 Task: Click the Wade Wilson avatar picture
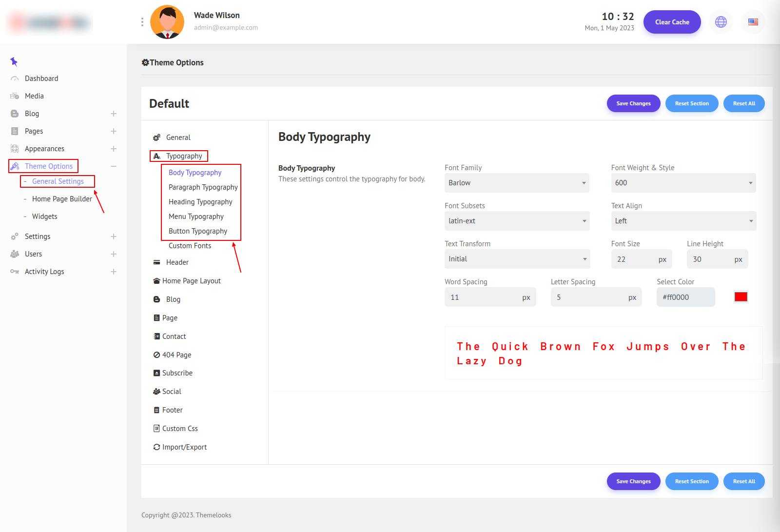(x=167, y=22)
